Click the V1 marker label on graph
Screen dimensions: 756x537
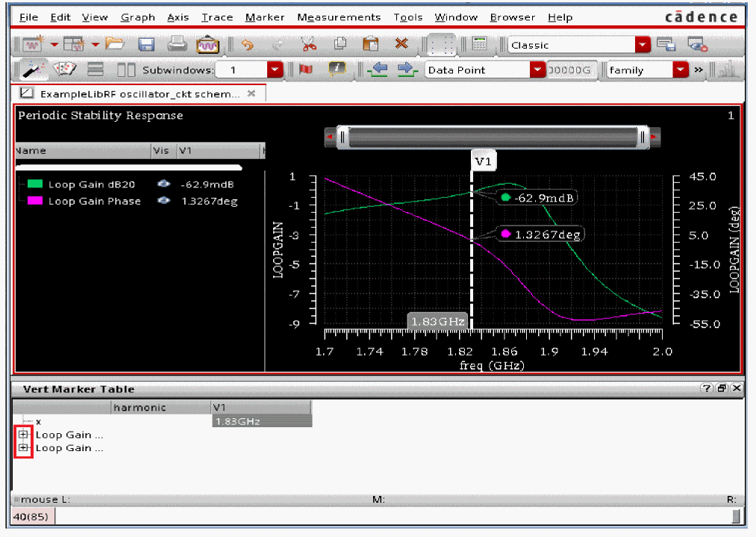[483, 161]
